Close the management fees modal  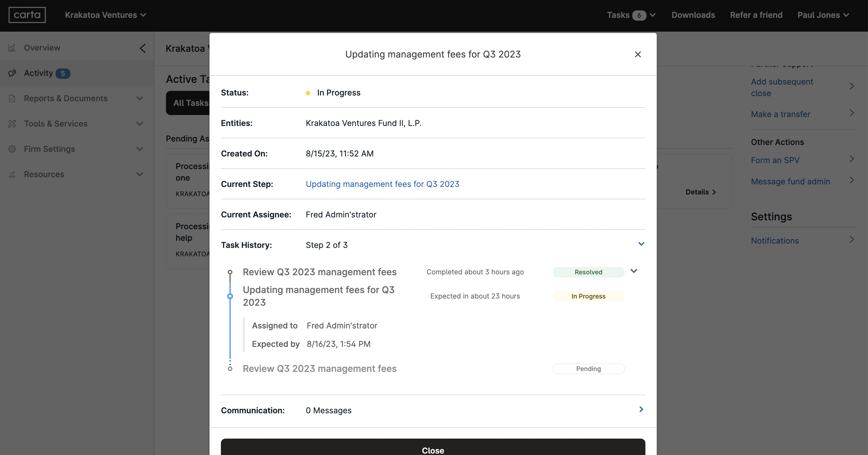(638, 54)
